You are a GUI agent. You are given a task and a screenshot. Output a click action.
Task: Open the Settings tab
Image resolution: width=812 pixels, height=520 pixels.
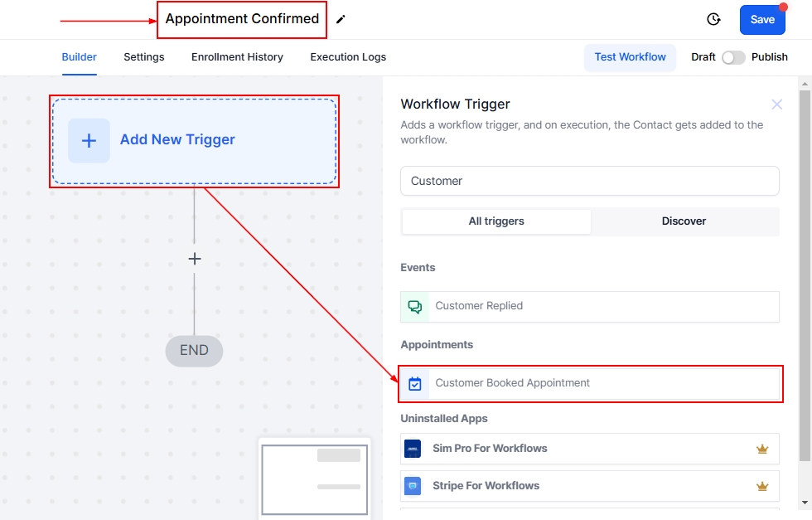[144, 57]
